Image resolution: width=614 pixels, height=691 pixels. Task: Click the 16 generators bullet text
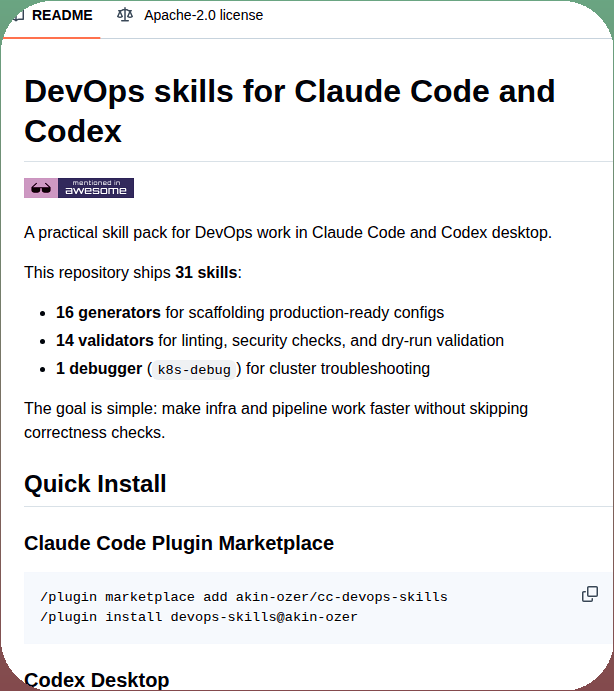pyautogui.click(x=250, y=312)
